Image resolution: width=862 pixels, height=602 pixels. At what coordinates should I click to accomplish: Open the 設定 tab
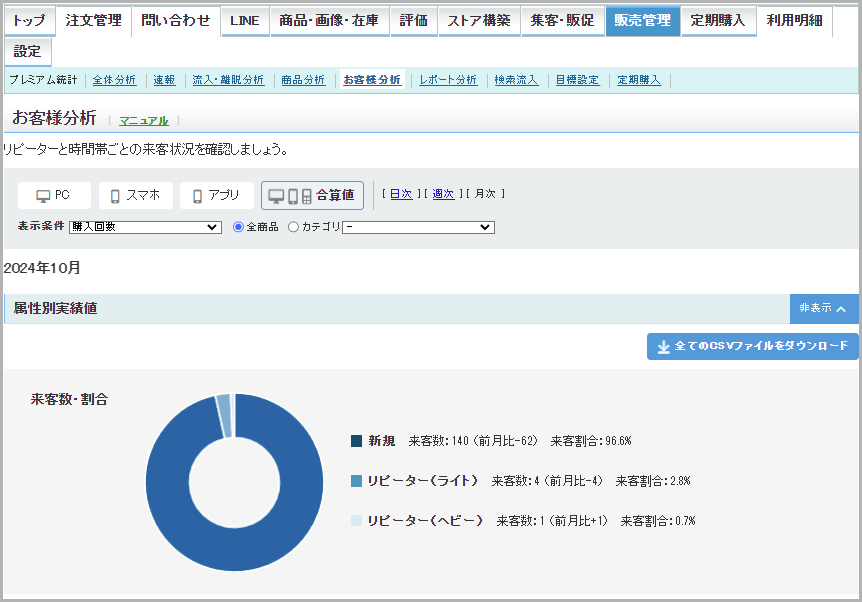[x=28, y=52]
